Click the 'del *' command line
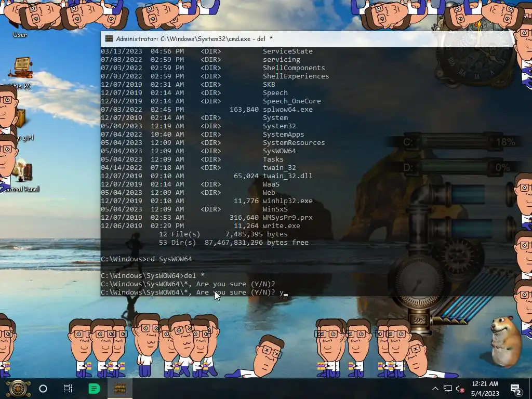532x399 pixels. point(153,275)
